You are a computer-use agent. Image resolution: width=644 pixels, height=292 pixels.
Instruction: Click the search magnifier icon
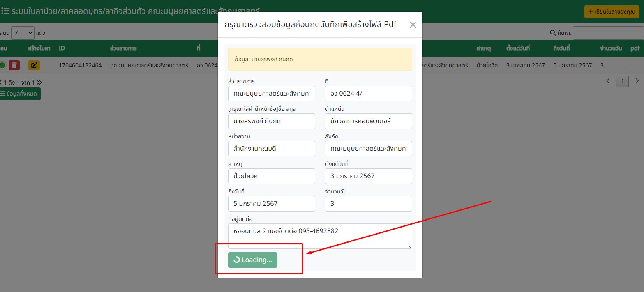(x=553, y=32)
